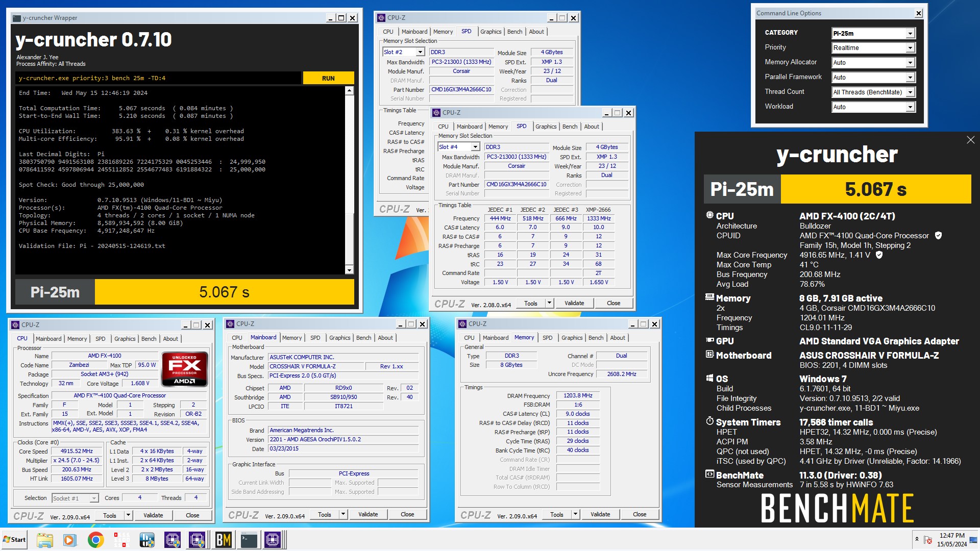980x551 pixels.
Task: Open the Slot #2 memory slot dropdown
Action: pyautogui.click(x=420, y=52)
